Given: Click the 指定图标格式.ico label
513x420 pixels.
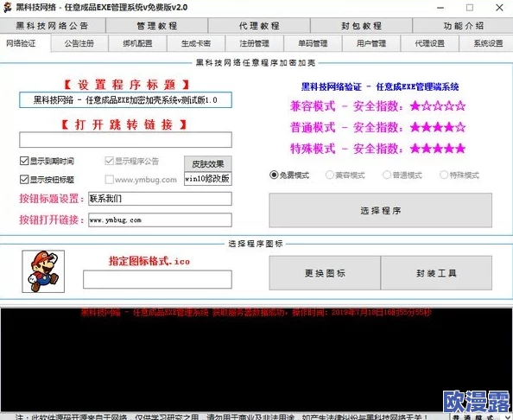Looking at the screenshot, I should 149,261.
